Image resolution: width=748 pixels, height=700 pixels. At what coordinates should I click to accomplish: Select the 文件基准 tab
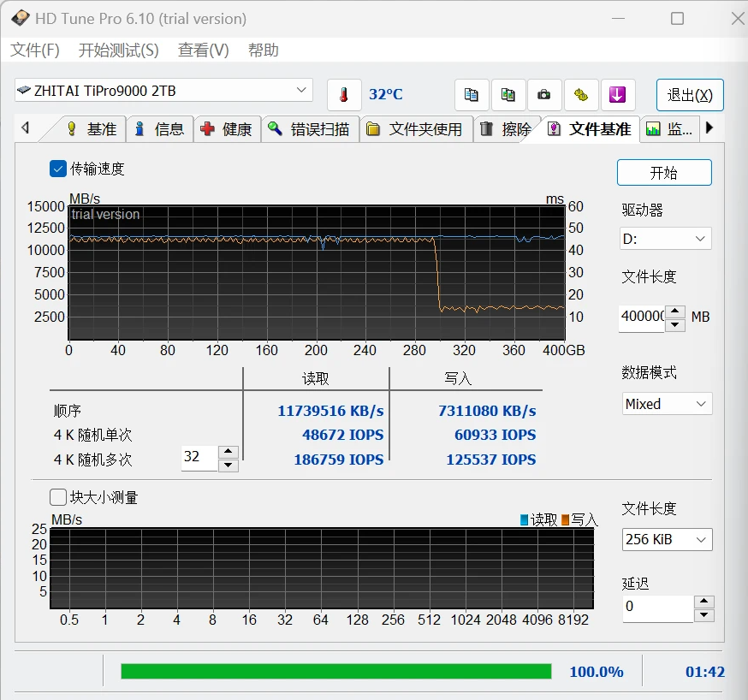pos(590,128)
